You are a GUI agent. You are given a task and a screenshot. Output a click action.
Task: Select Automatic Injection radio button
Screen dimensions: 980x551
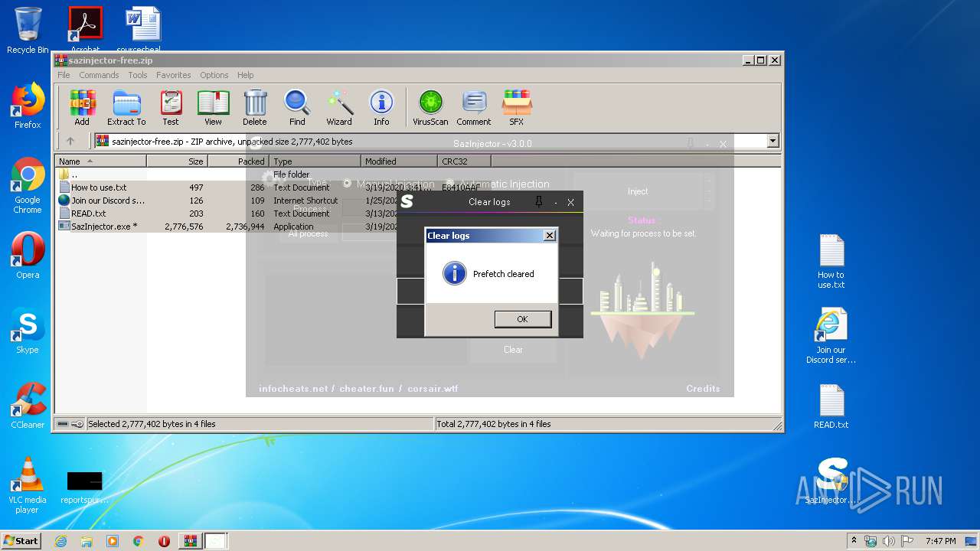coord(450,184)
